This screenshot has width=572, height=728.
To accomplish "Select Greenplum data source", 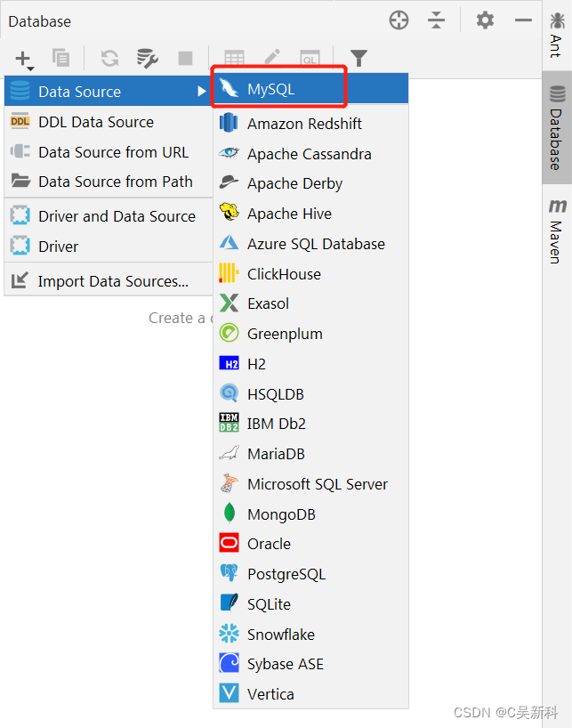I will [x=310, y=334].
